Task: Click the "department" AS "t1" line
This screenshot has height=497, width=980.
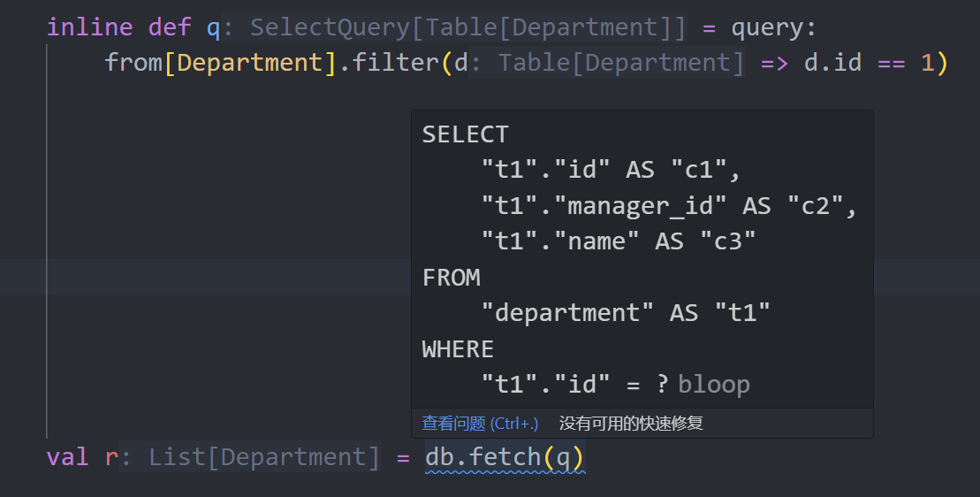Action: [626, 312]
